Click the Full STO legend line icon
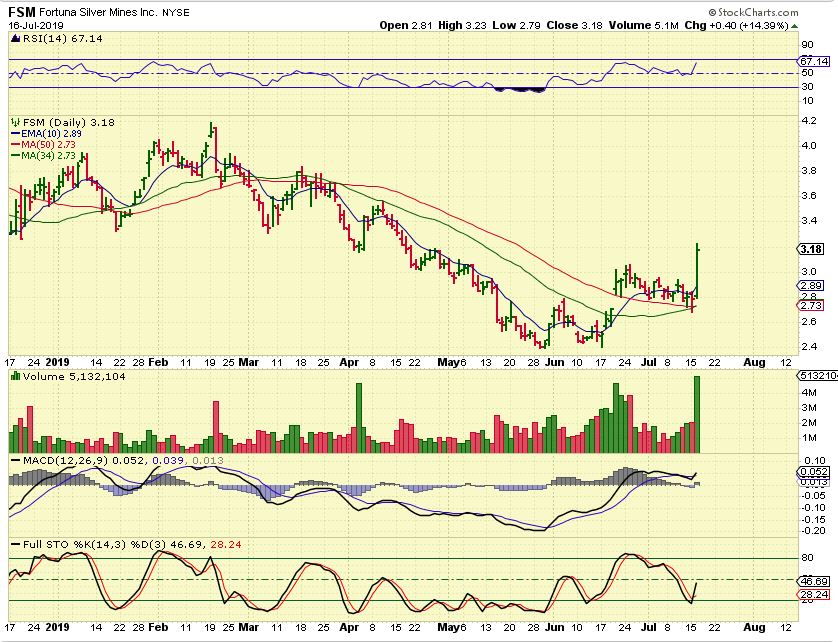838x642 pixels. click(x=13, y=544)
